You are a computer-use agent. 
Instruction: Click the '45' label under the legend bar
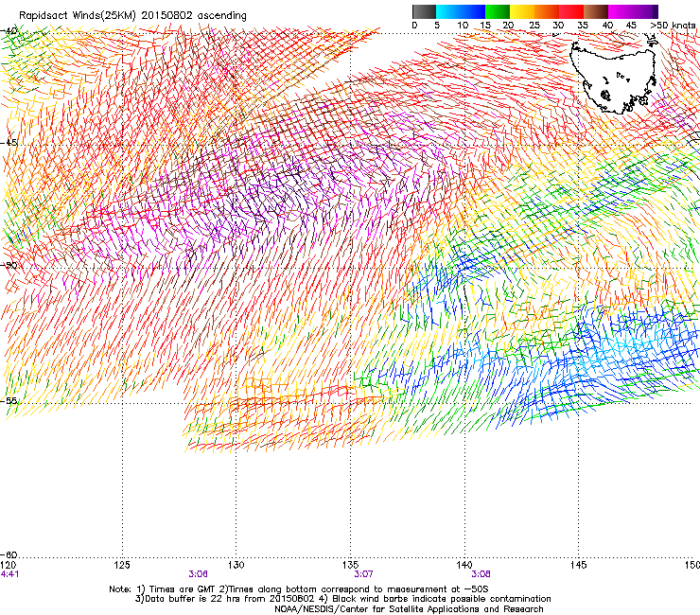631,25
